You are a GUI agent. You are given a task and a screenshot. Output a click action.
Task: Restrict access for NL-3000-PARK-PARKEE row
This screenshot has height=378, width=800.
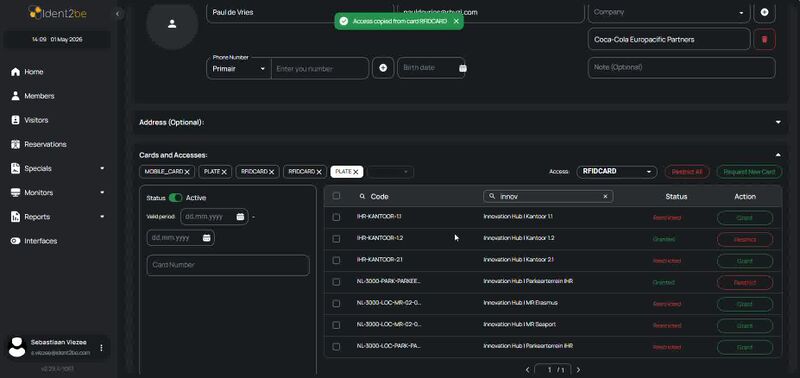(745, 282)
